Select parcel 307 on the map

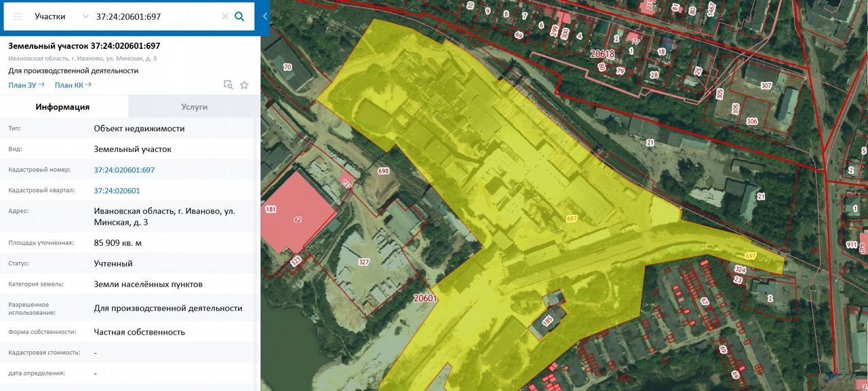[766, 86]
